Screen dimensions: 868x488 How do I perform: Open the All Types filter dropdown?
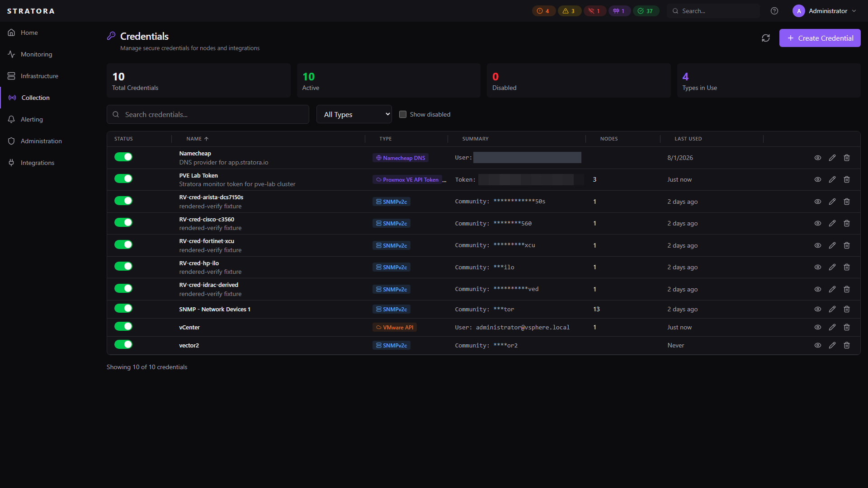354,114
